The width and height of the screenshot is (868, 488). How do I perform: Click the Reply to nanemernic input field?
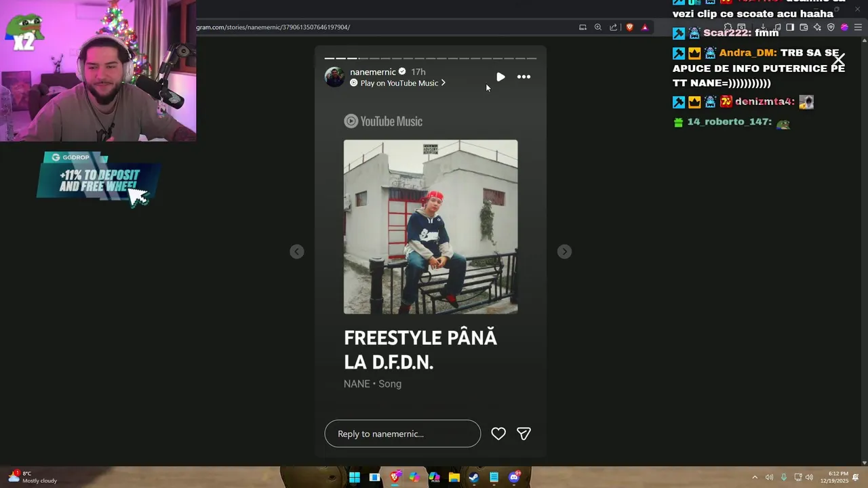click(403, 434)
